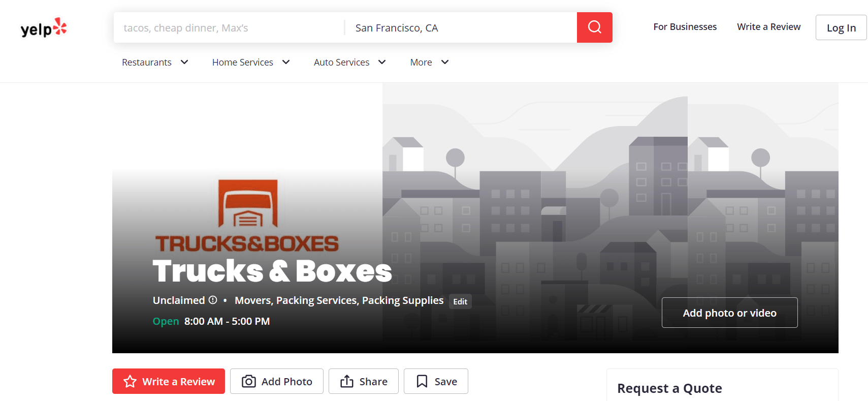Click the red search magnifier button
This screenshot has height=401, width=868.
click(x=594, y=27)
